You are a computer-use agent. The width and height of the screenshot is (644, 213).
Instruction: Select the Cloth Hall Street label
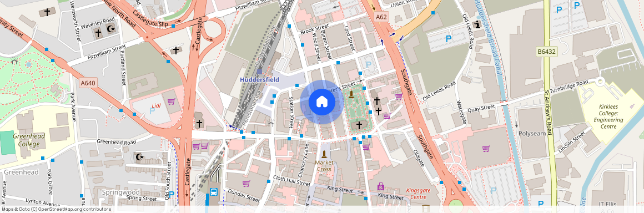[x=292, y=181]
